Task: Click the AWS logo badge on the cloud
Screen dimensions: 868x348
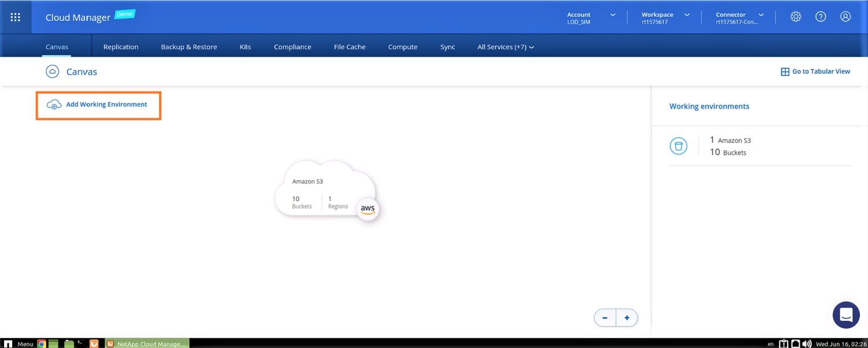Action: [367, 209]
